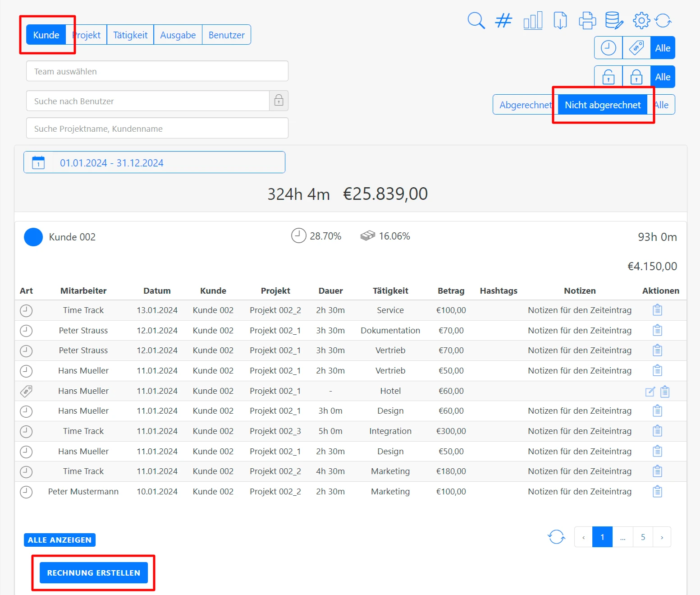The height and width of the screenshot is (595, 700).
Task: Export the time entries to a file
Action: coord(560,20)
